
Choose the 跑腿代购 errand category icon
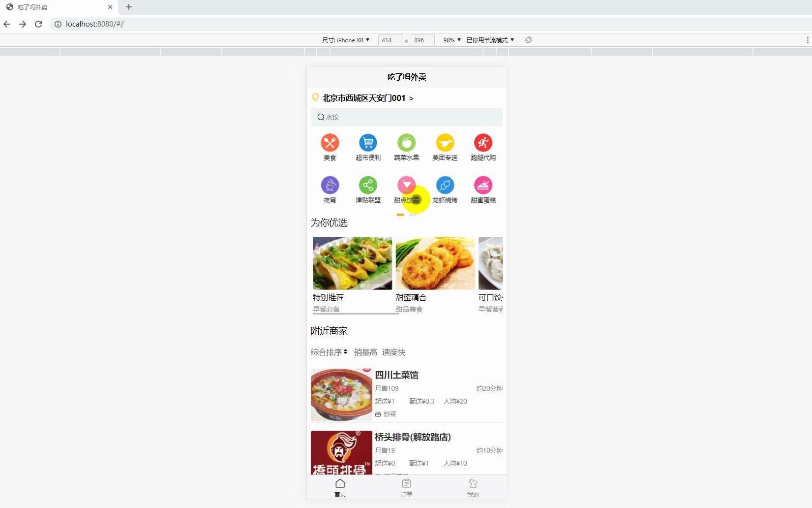[483, 143]
